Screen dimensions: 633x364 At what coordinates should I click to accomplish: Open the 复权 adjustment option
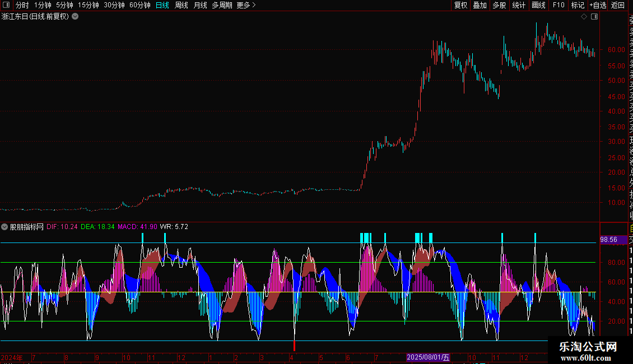click(x=460, y=5)
